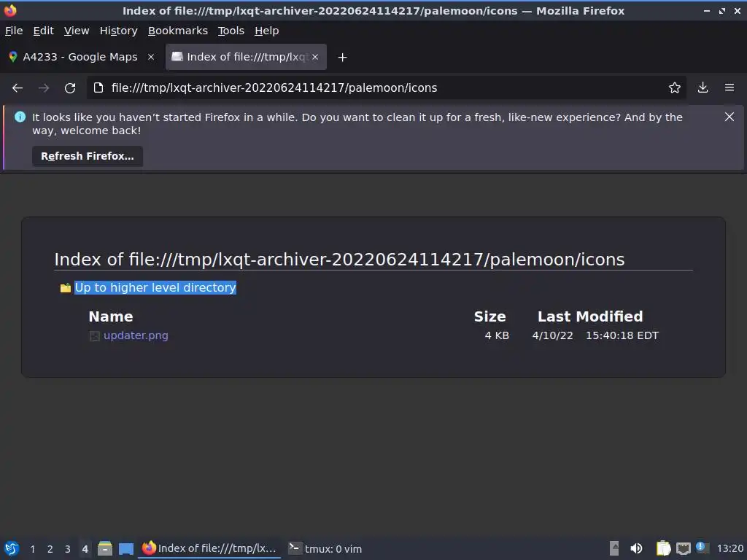Open the History menu
The width and height of the screenshot is (747, 560).
(119, 31)
